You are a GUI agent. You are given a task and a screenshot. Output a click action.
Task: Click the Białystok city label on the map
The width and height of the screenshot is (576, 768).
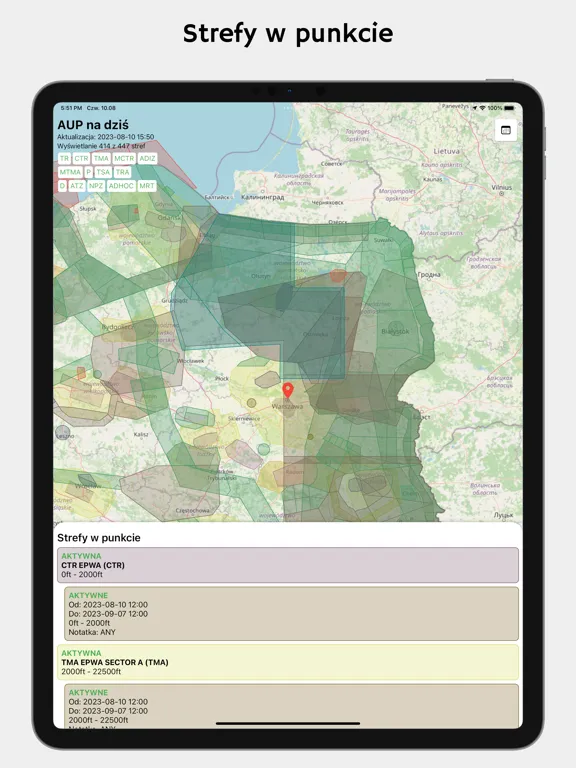[395, 332]
